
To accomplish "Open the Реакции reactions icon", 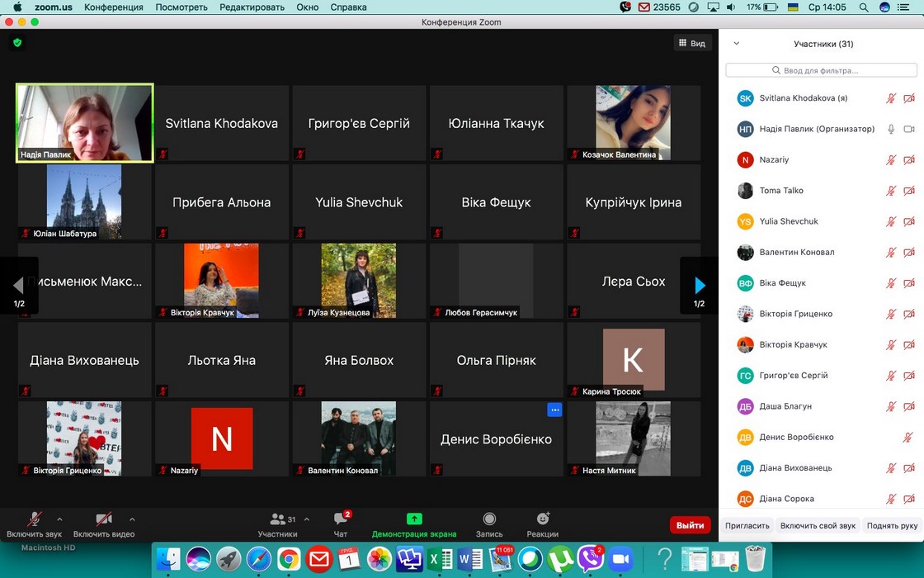I will coord(543,519).
